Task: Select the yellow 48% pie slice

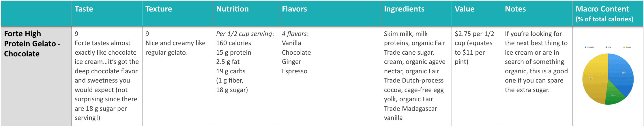Action: point(594,78)
